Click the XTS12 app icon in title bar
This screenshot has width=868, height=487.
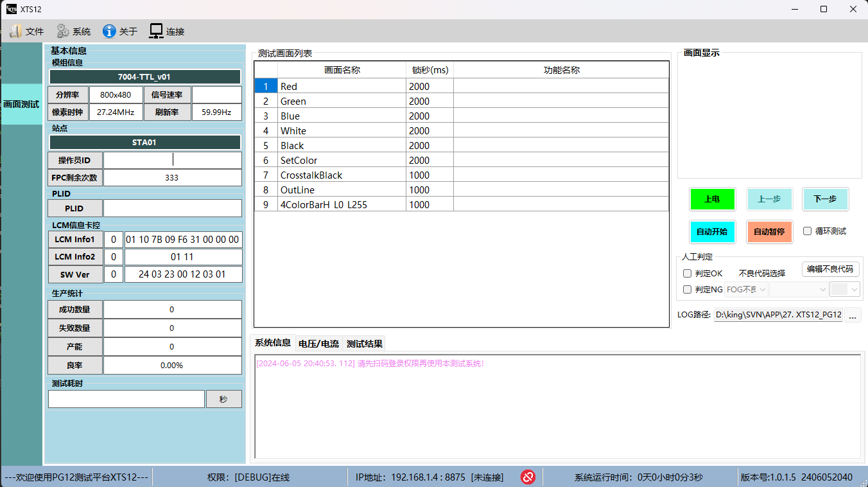[x=11, y=9]
